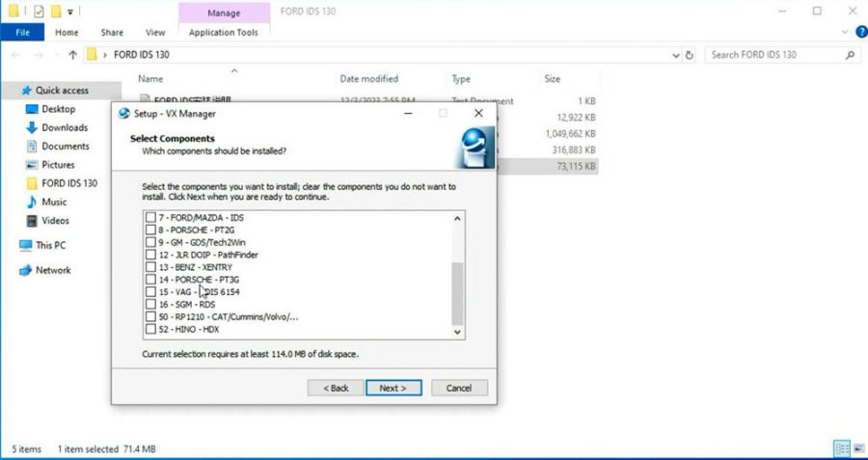Image resolution: width=868 pixels, height=460 pixels.
Task: Check the 13 - BENZ - XENTRY component
Action: [149, 267]
